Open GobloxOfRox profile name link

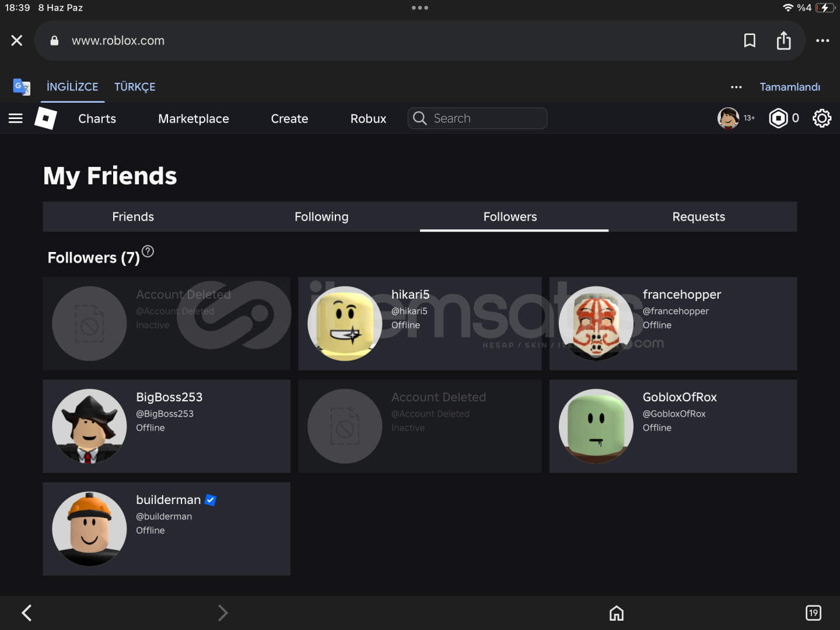tap(680, 397)
